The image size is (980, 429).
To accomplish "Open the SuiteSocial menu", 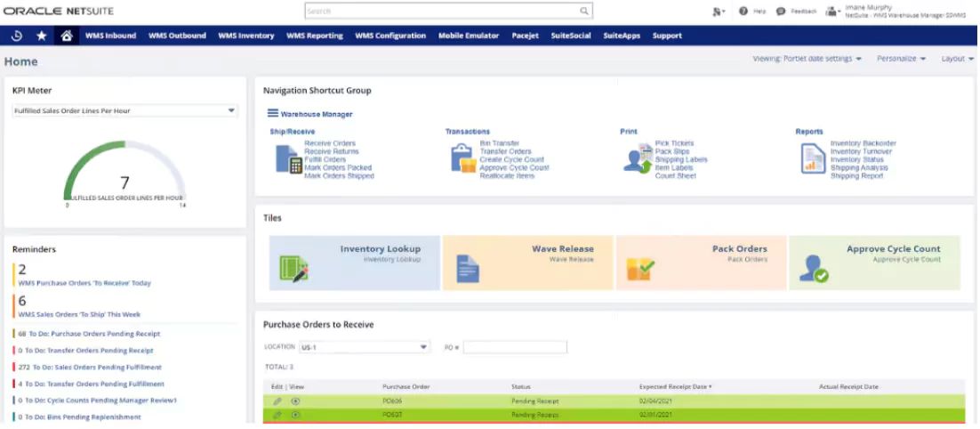I will 571,36.
